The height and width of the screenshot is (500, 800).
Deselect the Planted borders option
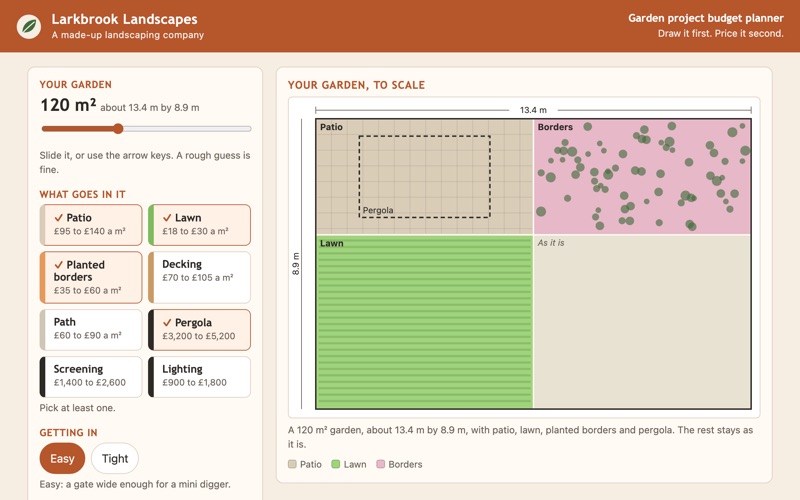click(91, 277)
